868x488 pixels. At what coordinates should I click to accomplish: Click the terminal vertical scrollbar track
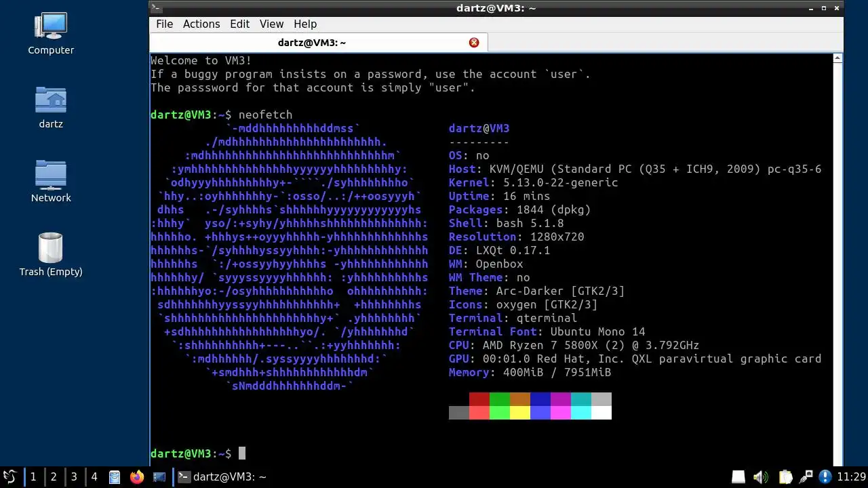(x=837, y=264)
